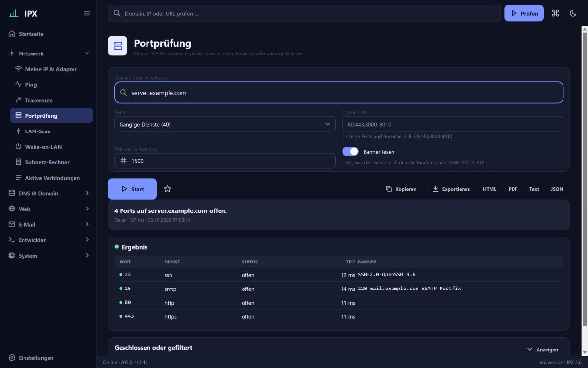Click the Traceroute route icon
This screenshot has width=588, height=368.
[19, 100]
